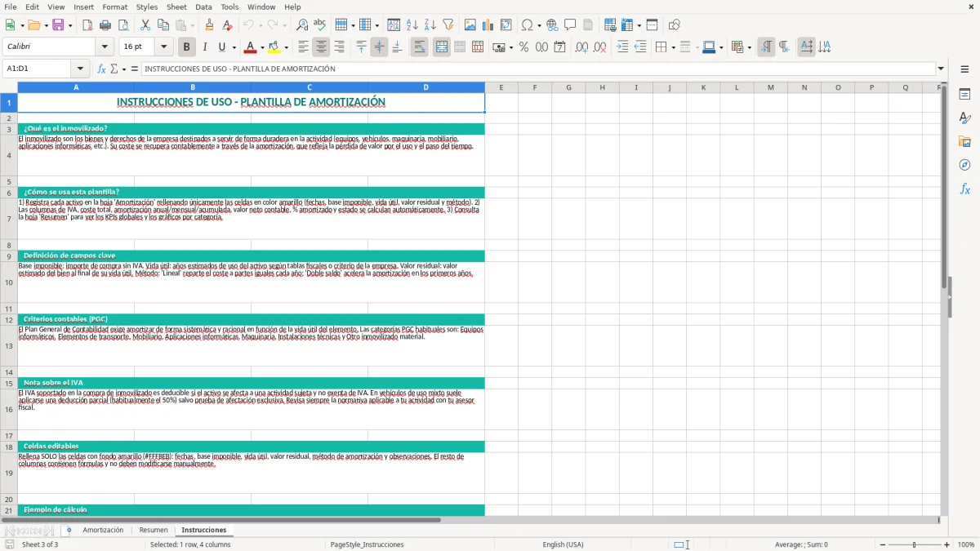
Task: Insert a hyperlink
Action: [552, 25]
